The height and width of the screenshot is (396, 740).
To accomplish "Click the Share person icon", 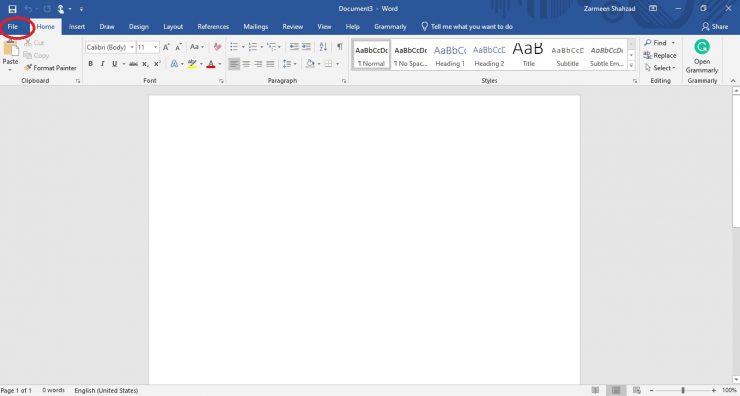I will [x=706, y=26].
